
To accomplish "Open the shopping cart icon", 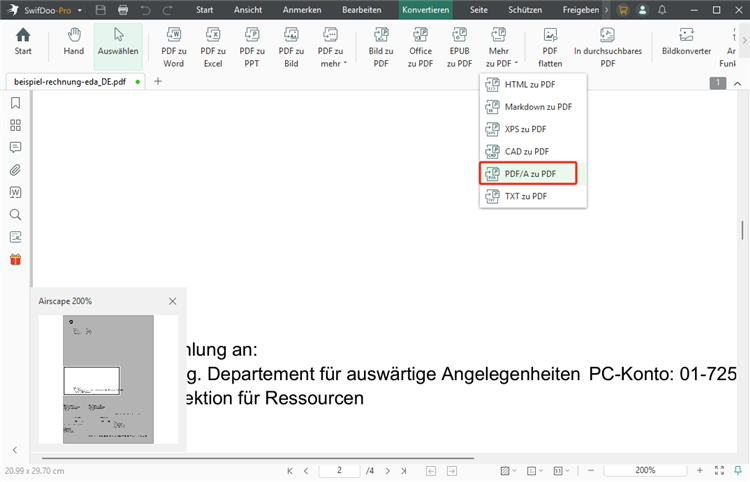I will pyautogui.click(x=623, y=10).
